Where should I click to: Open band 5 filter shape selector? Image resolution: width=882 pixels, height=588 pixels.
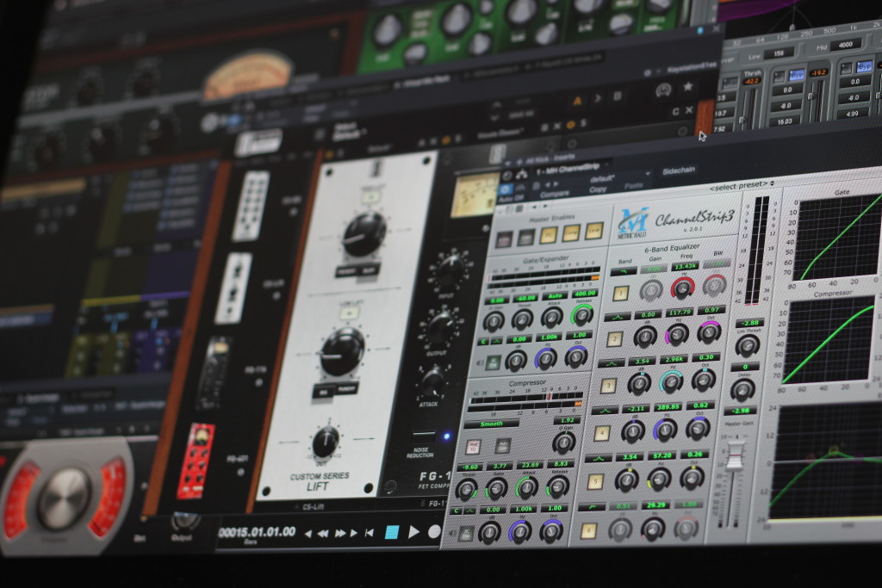pyautogui.click(x=598, y=459)
